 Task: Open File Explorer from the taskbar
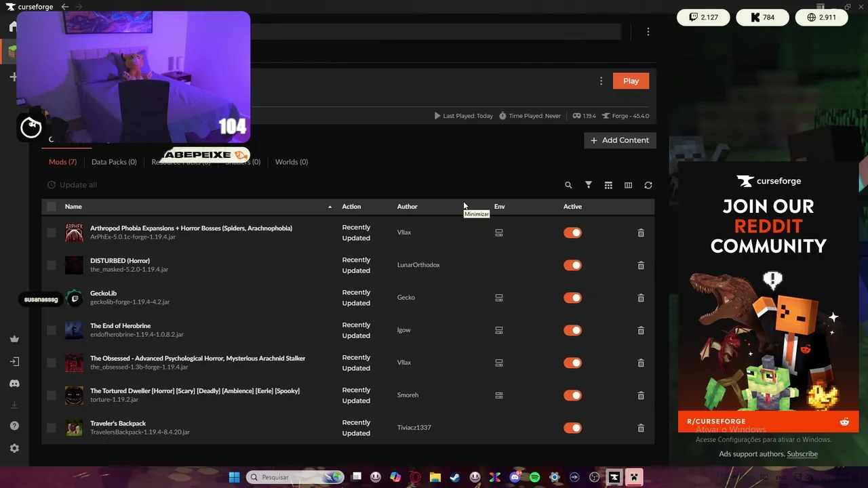tap(435, 477)
